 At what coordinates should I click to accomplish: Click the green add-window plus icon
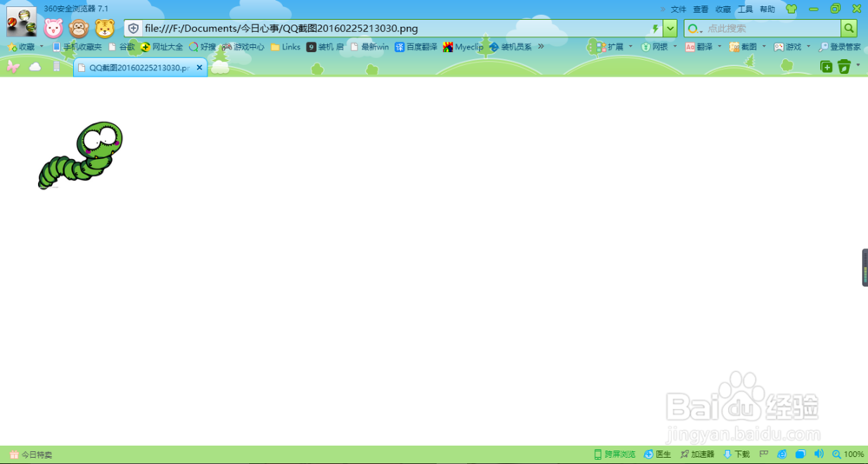pyautogui.click(x=826, y=67)
